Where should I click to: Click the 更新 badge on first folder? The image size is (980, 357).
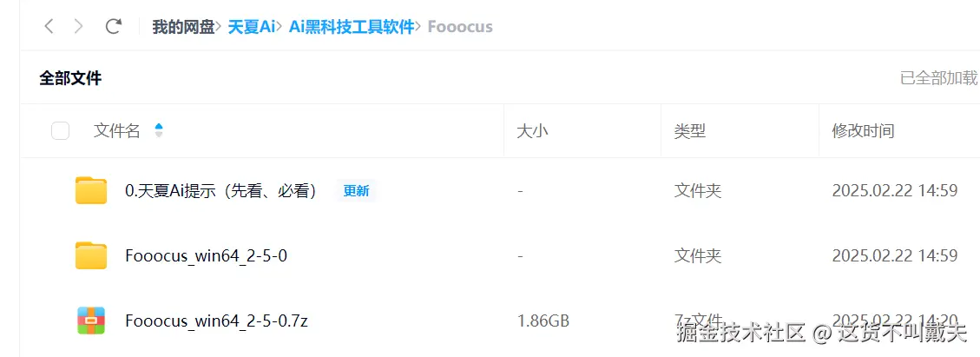point(356,191)
